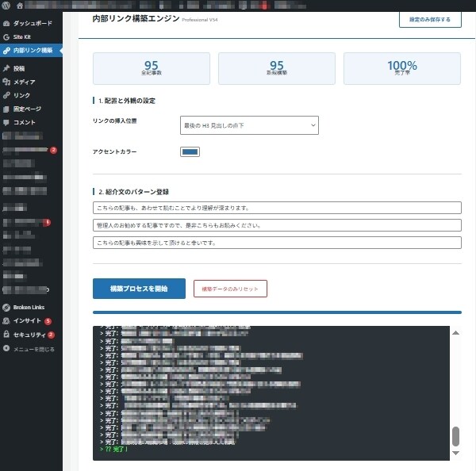Click the pushpin icon for 投稿
The image size is (476, 471).
coord(6,68)
